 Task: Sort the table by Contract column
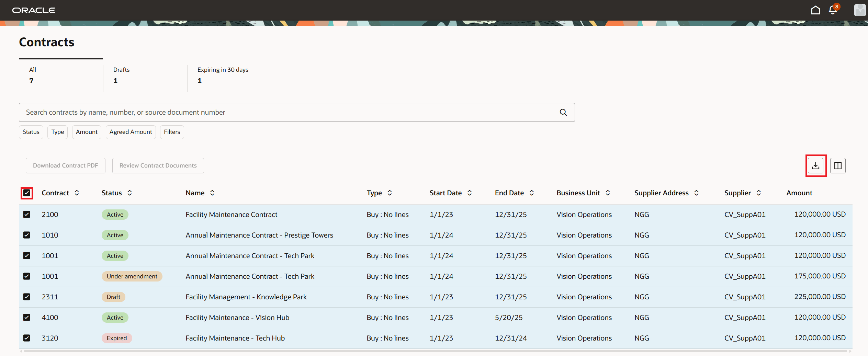pos(77,193)
